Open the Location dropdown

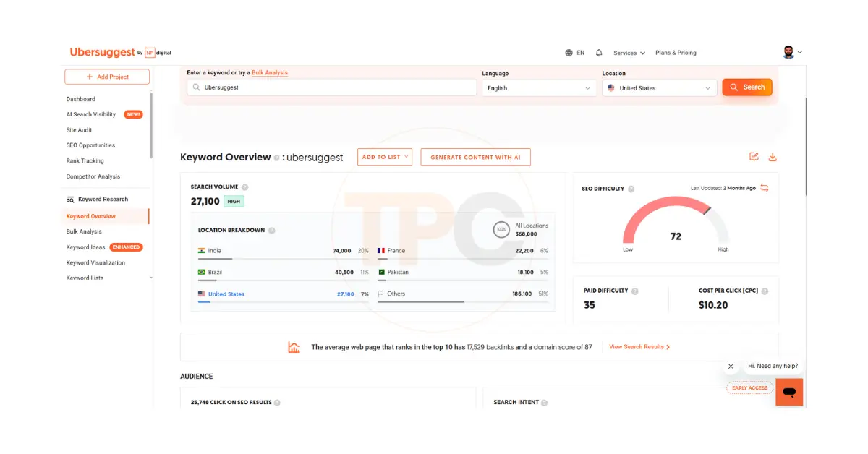660,88
